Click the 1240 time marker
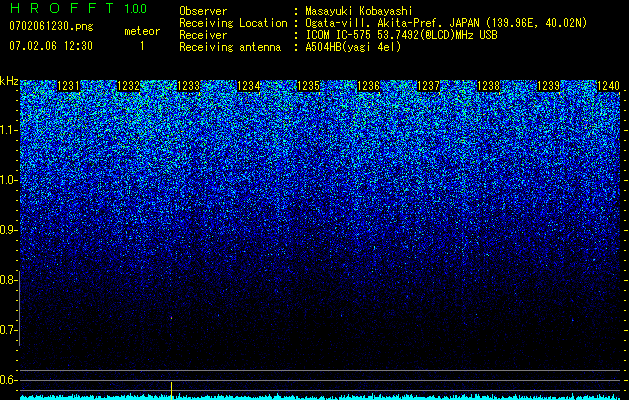The height and width of the screenshot is (400, 629). [609, 86]
